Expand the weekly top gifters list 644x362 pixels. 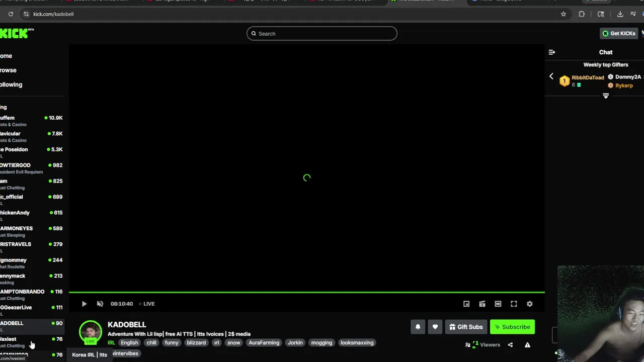tap(606, 96)
